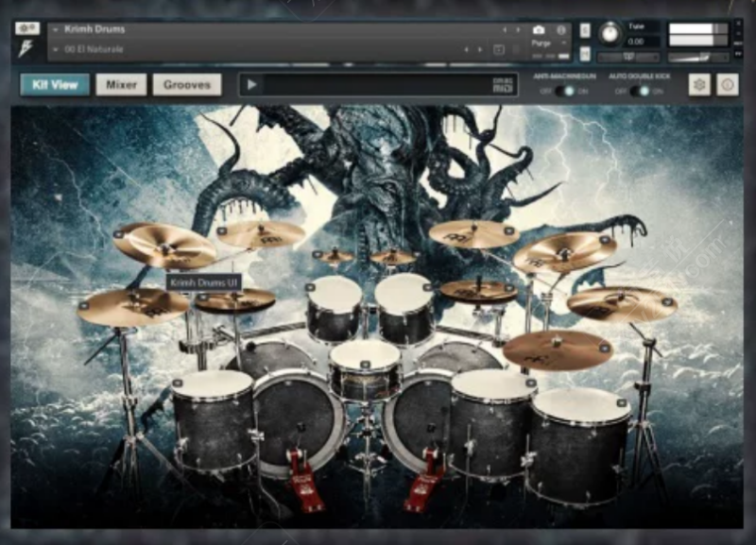The width and height of the screenshot is (756, 545).
Task: Toggle the PV button at header edge
Action: tap(738, 54)
